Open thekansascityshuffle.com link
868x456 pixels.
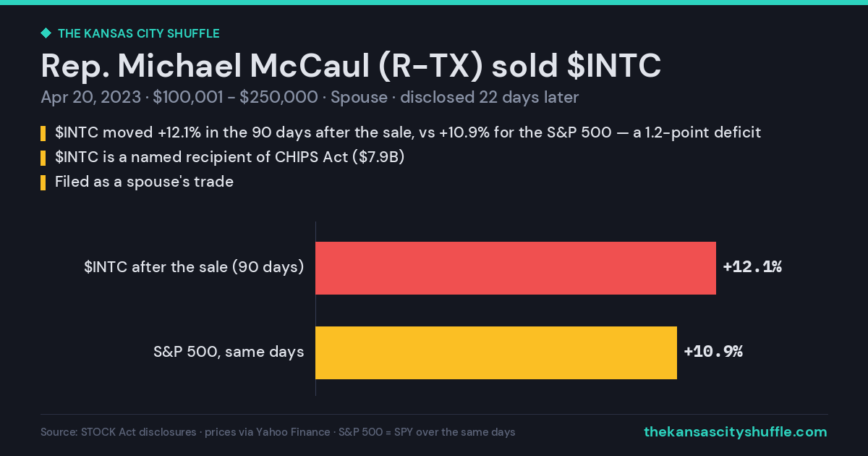pyautogui.click(x=735, y=432)
